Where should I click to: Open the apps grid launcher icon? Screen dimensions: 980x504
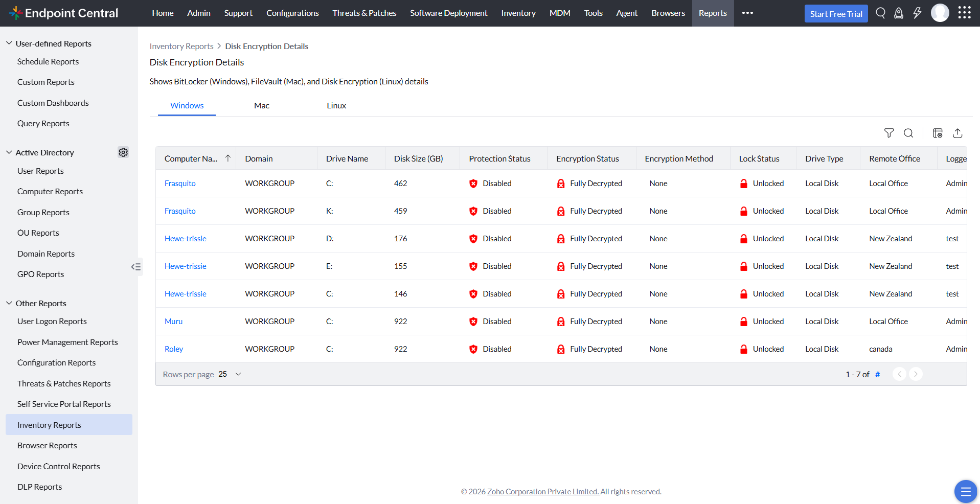[964, 13]
